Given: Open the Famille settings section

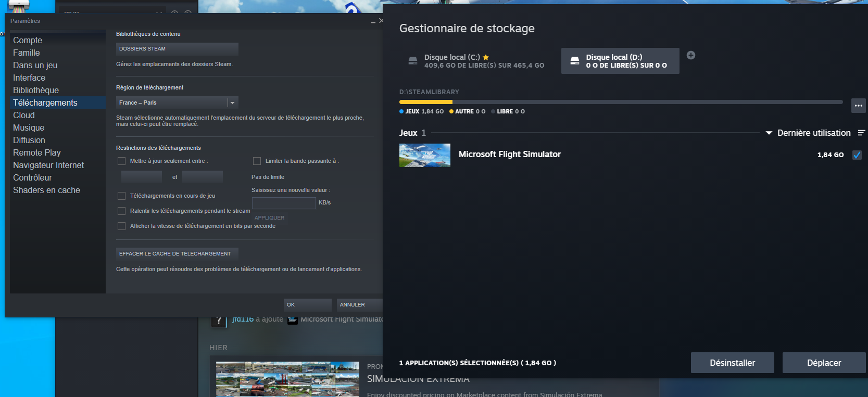Looking at the screenshot, I should click(x=58, y=53).
